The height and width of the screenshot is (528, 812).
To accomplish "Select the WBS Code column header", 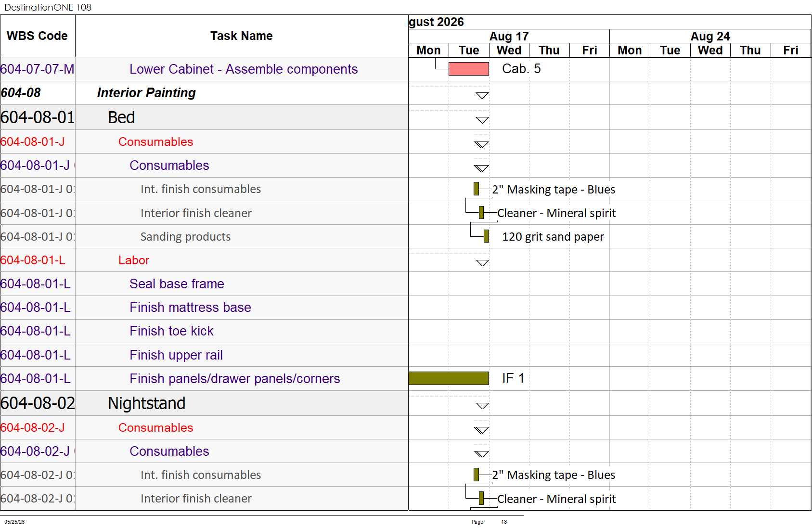I will point(38,36).
